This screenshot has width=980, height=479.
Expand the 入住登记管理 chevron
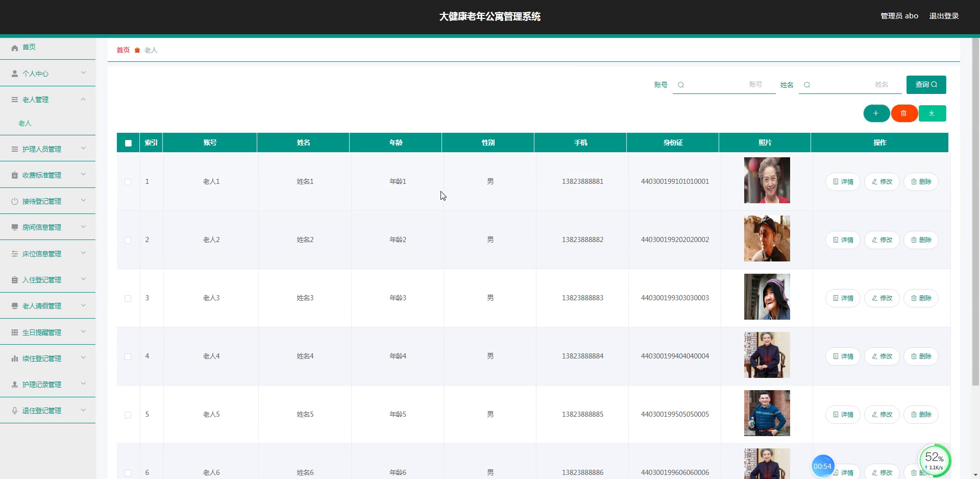[83, 279]
